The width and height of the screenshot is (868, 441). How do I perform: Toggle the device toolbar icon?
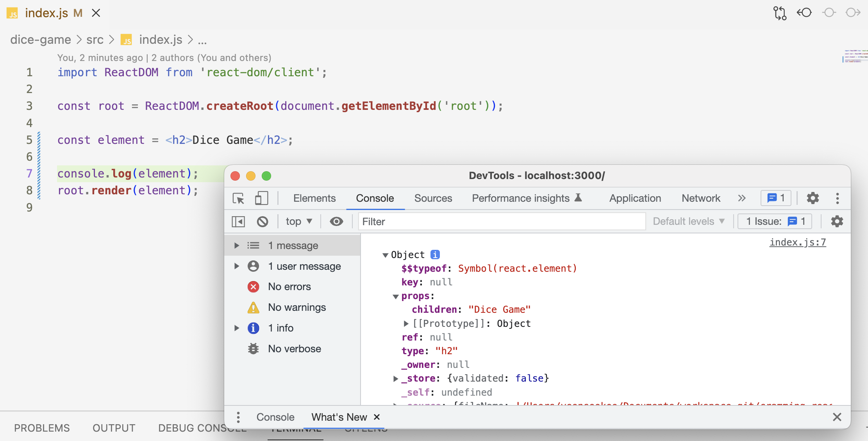click(261, 198)
